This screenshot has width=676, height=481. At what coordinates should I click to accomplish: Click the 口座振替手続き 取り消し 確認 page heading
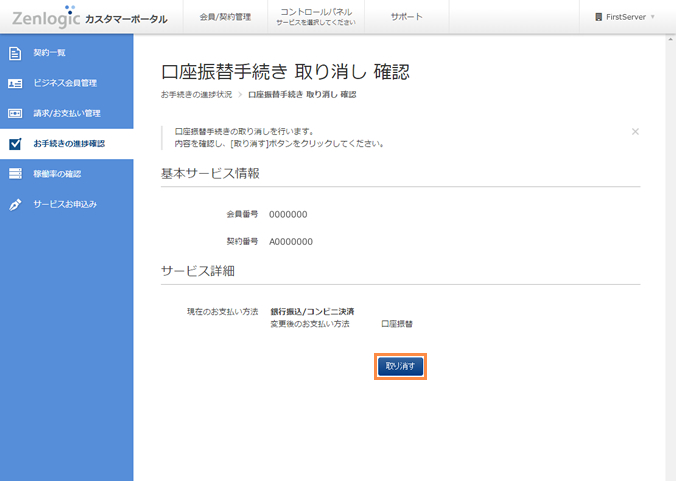pyautogui.click(x=285, y=72)
